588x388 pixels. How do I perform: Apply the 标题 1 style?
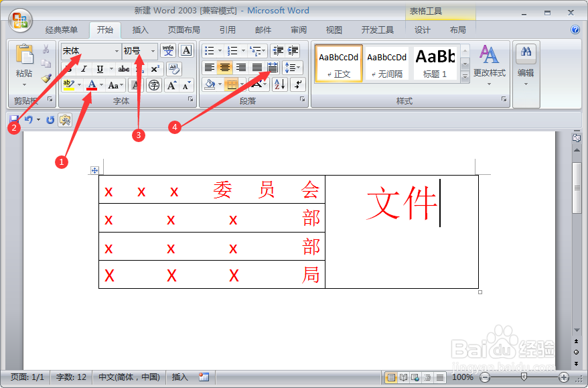[435, 63]
